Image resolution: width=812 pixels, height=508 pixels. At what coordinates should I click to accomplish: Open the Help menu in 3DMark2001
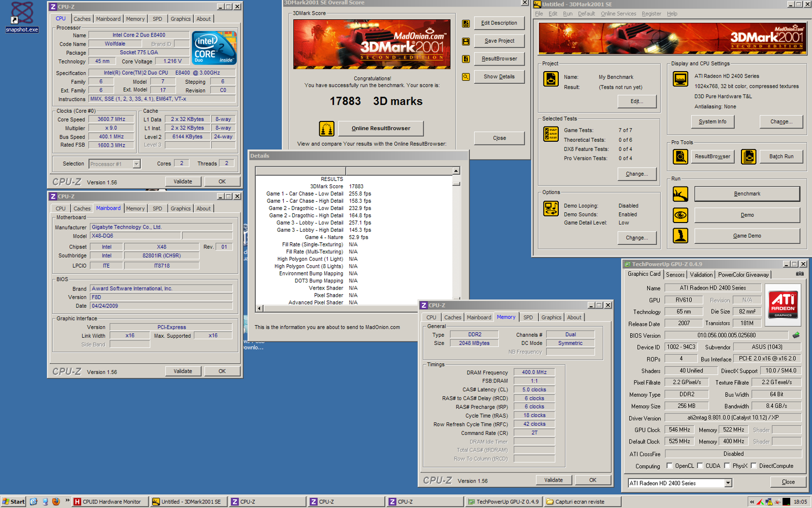click(672, 14)
